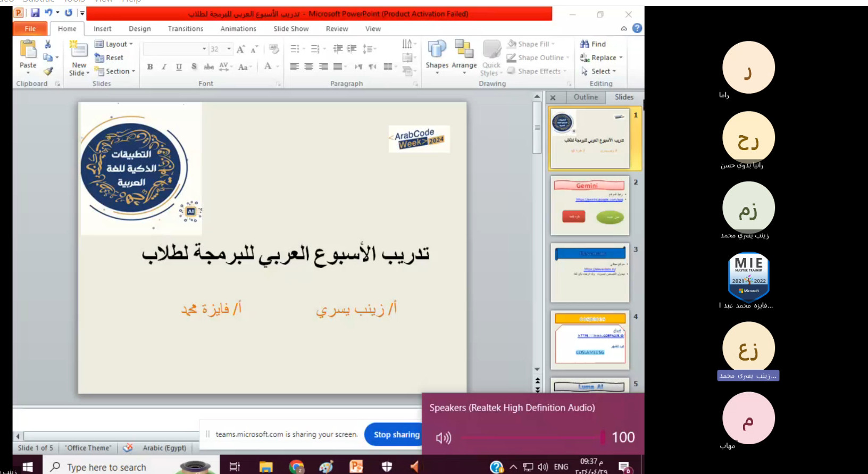This screenshot has height=474, width=868.
Task: Align text left
Action: 294,66
